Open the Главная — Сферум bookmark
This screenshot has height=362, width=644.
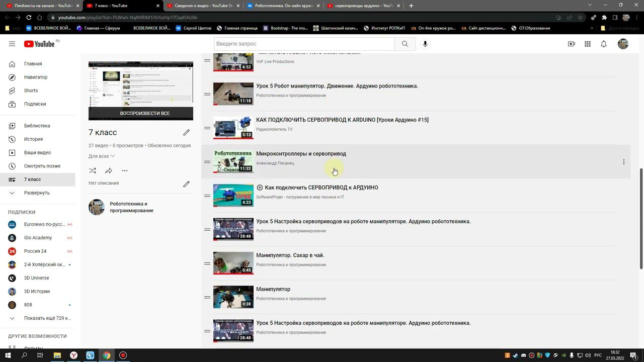(98, 28)
